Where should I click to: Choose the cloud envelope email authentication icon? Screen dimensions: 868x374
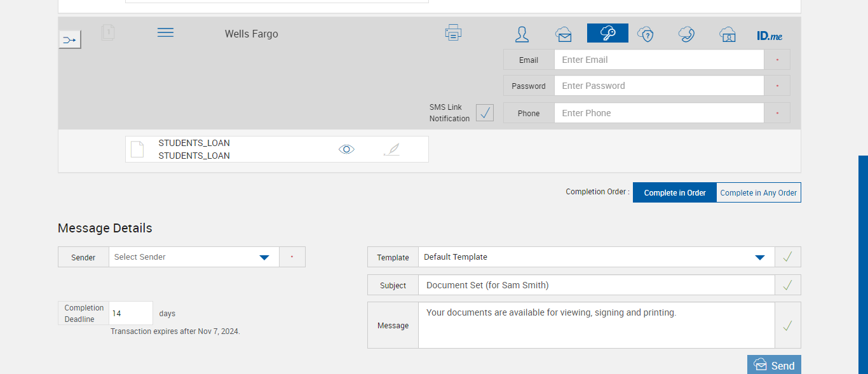tap(564, 34)
